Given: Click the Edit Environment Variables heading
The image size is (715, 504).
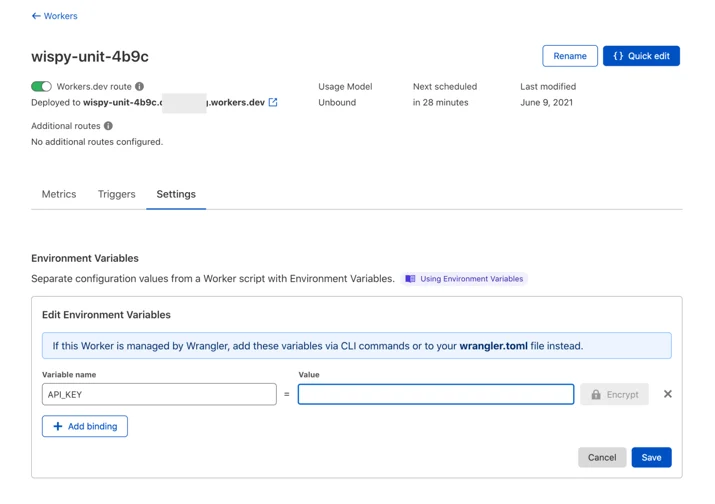Looking at the screenshot, I should tap(106, 315).
